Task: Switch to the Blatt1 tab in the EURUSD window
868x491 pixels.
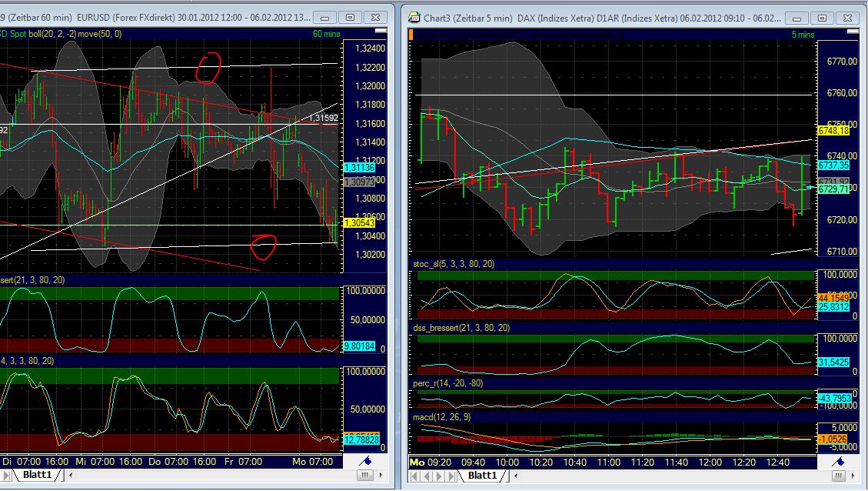Action: (x=35, y=475)
